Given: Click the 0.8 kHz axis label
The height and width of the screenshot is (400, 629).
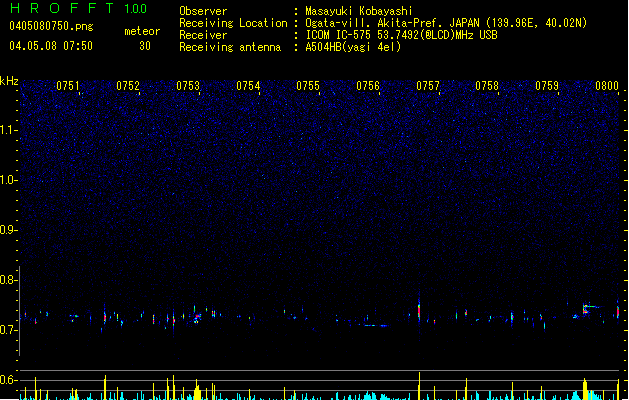Looking at the screenshot, I should (x=8, y=280).
